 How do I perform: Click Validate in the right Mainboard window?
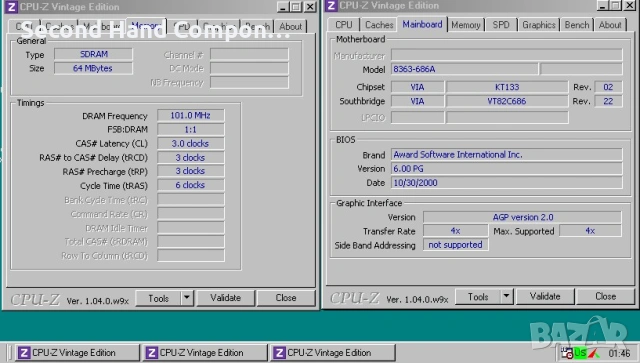pyautogui.click(x=545, y=296)
